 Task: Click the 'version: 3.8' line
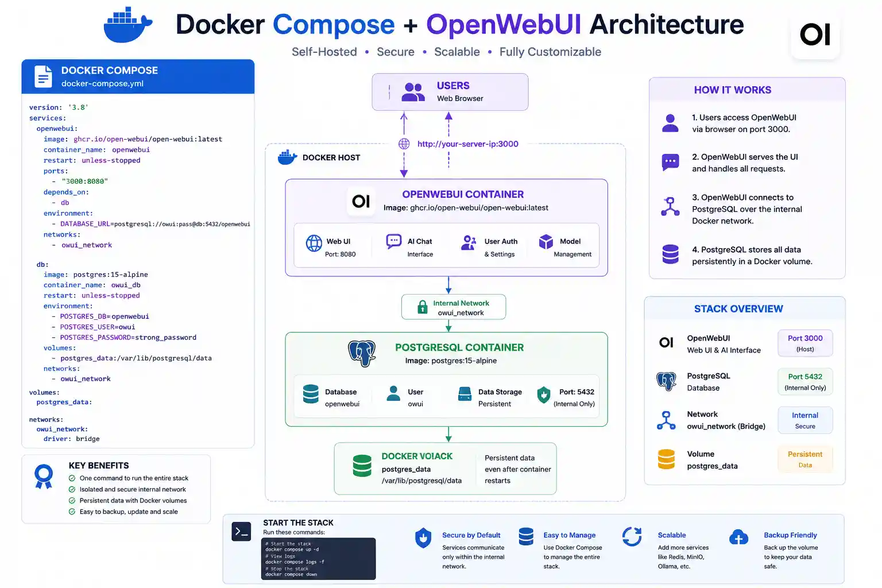click(x=59, y=107)
